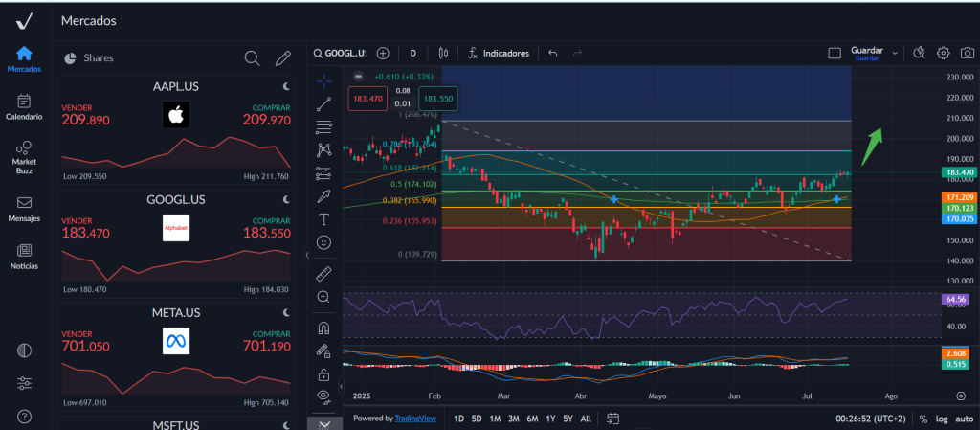This screenshot has width=980, height=430.
Task: Undo the last chart action
Action: pyautogui.click(x=552, y=53)
